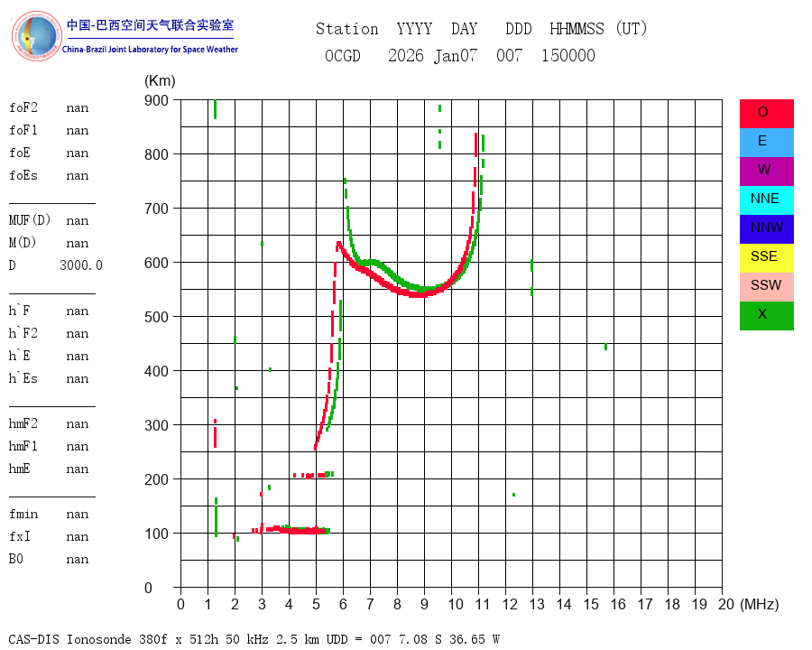The height and width of the screenshot is (650, 812).
Task: Click the 500 km height axis label
Action: pyautogui.click(x=156, y=317)
